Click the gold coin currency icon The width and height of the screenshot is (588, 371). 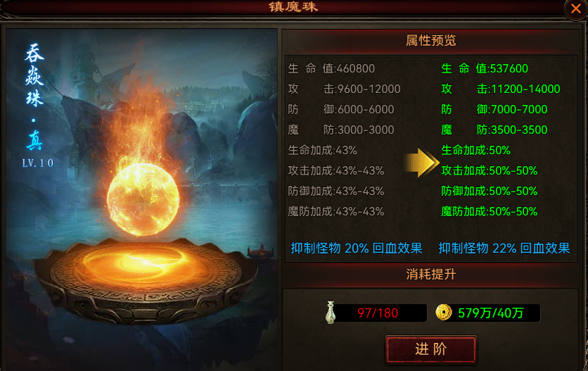coord(444,313)
